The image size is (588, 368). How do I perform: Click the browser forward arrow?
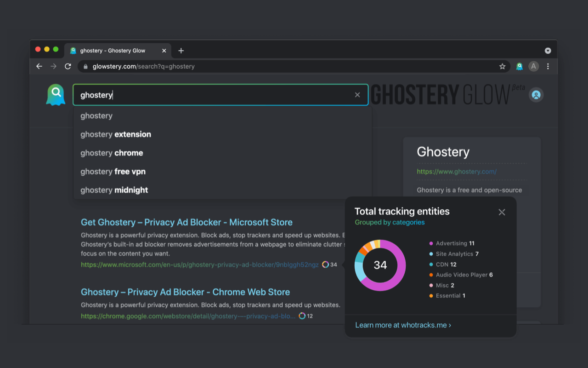54,66
